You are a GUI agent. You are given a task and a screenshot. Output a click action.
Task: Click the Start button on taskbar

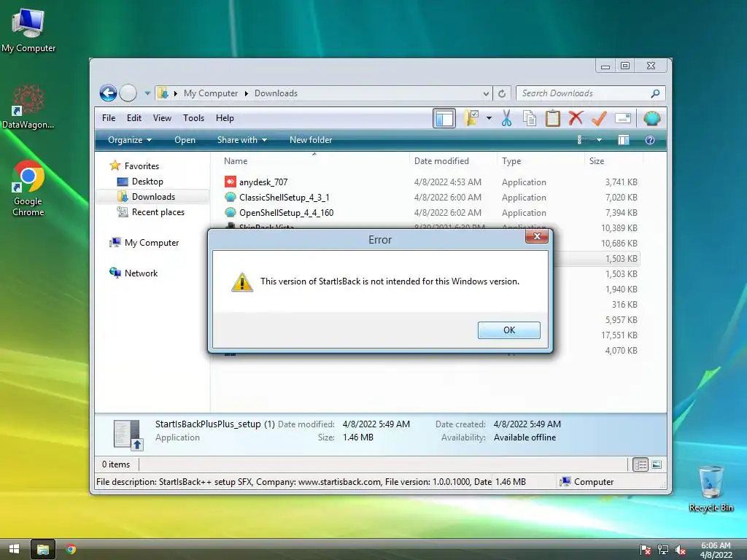point(15,549)
